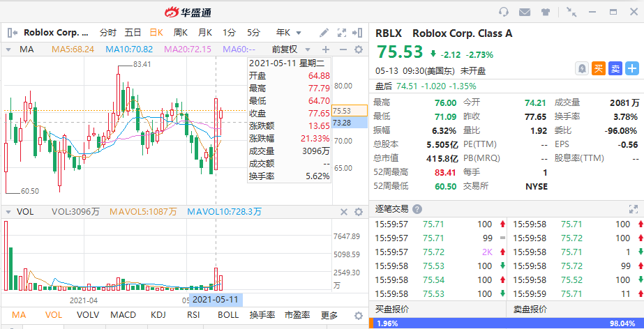Click the orange 买 buy button
644x329 pixels.
point(599,68)
